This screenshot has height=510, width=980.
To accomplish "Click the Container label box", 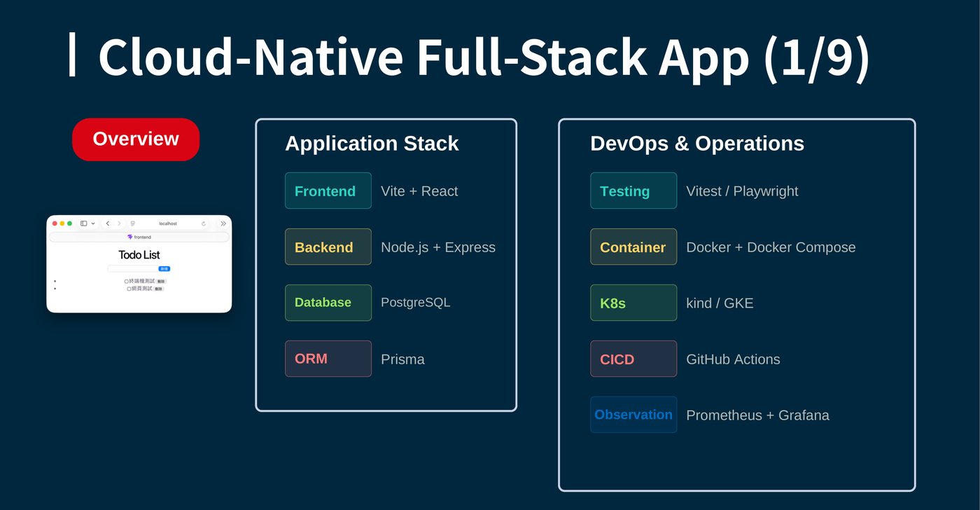I will click(x=633, y=247).
